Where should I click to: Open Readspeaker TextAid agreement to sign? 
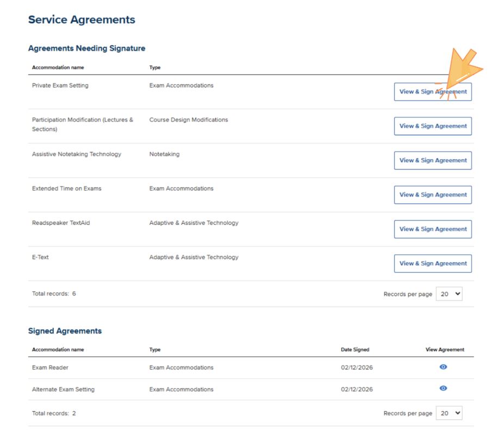click(433, 229)
